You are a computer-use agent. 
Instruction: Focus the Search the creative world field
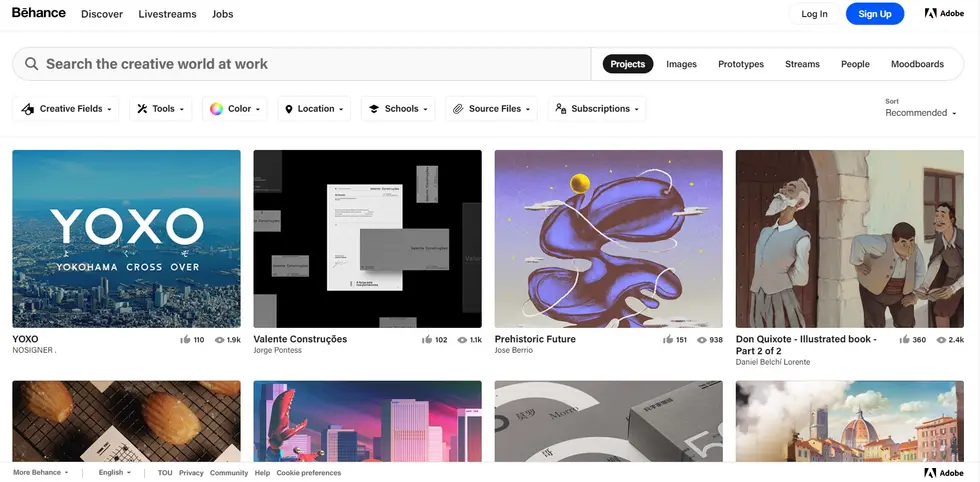click(x=301, y=64)
